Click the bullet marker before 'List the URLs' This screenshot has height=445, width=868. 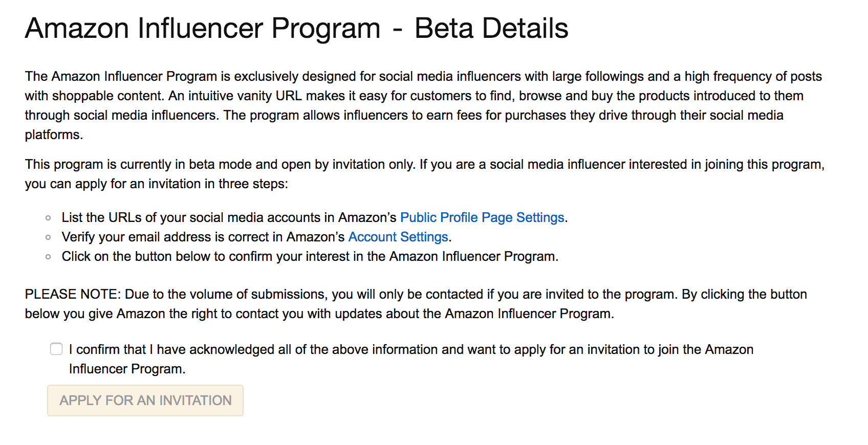48,218
